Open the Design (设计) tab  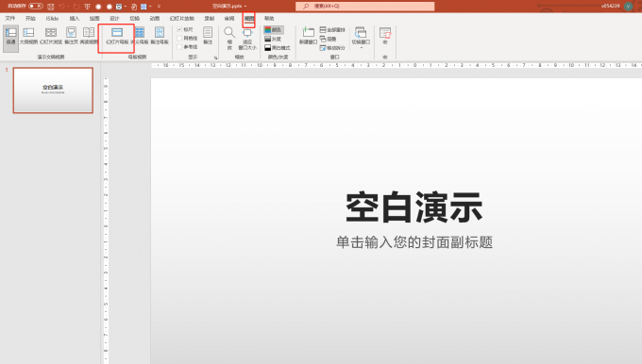(114, 19)
